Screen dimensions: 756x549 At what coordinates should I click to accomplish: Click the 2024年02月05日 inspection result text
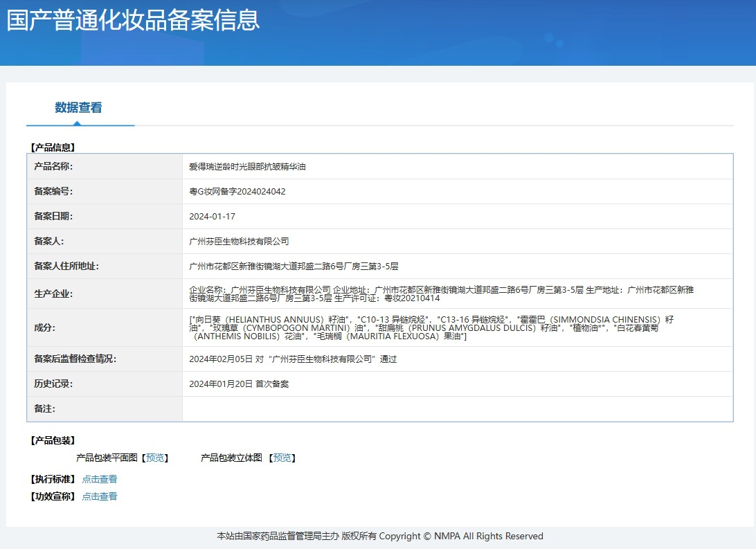[x=293, y=359]
